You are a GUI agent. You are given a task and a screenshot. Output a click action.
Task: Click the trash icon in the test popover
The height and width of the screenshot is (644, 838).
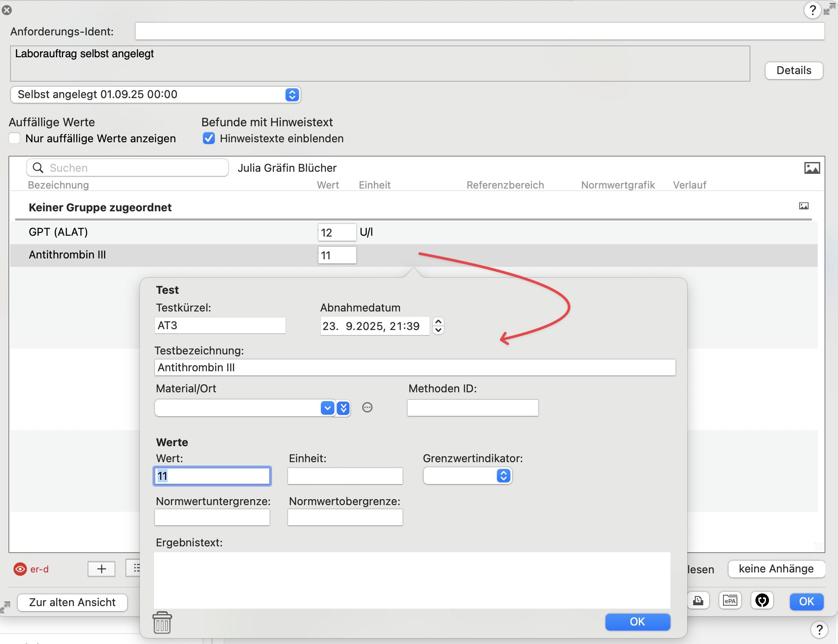[162, 623]
